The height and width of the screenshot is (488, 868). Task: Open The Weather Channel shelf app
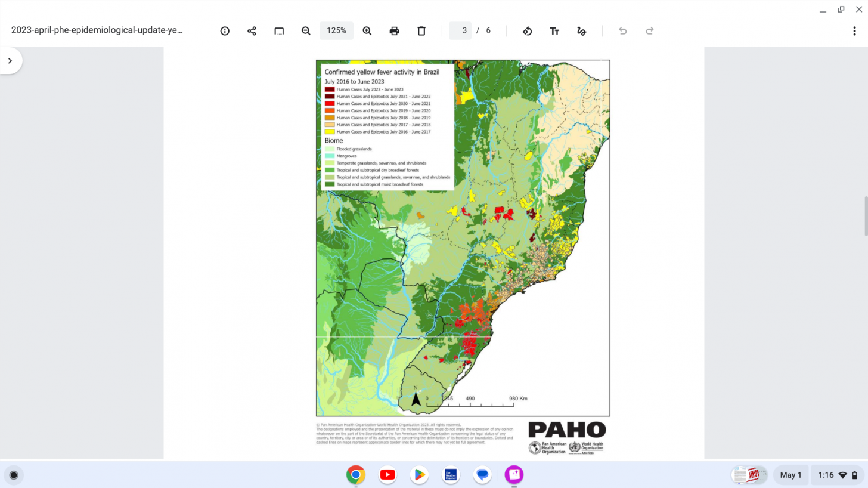[x=451, y=475]
